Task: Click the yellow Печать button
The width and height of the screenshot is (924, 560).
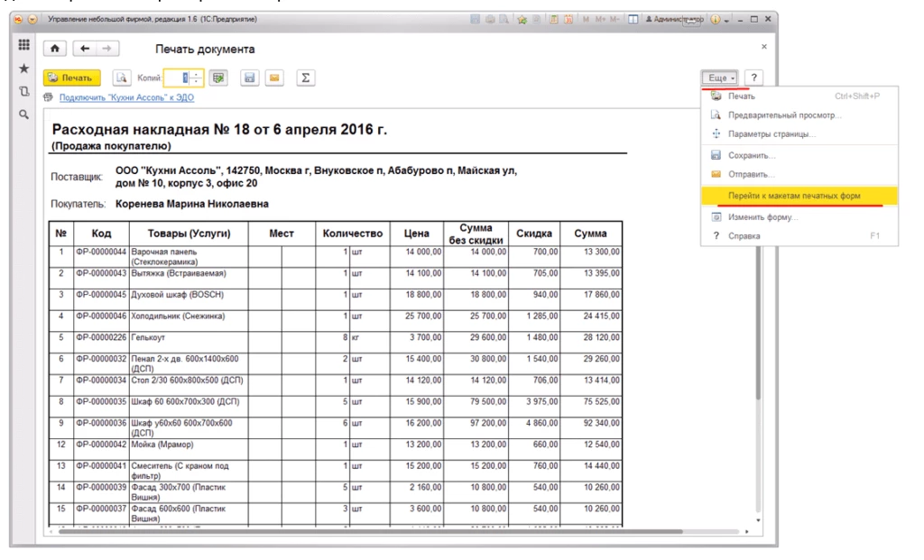Action: (72, 78)
